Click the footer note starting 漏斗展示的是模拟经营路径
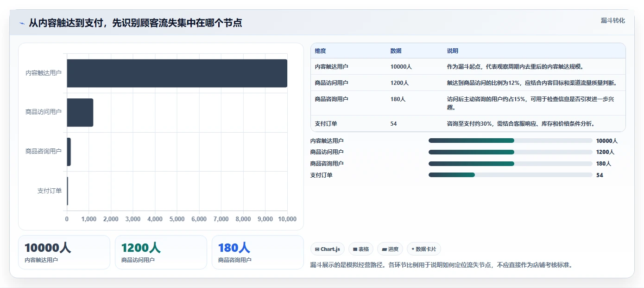Screen dimensions: 644x288 point(442,265)
